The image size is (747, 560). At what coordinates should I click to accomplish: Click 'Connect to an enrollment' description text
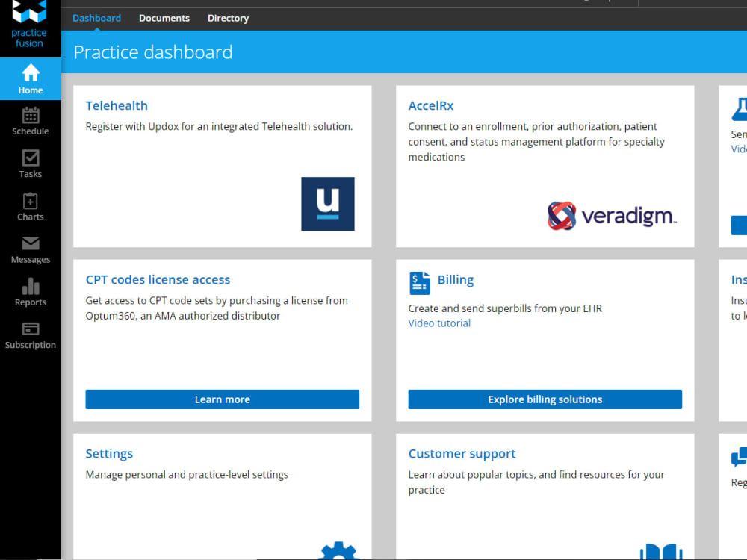pos(536,141)
